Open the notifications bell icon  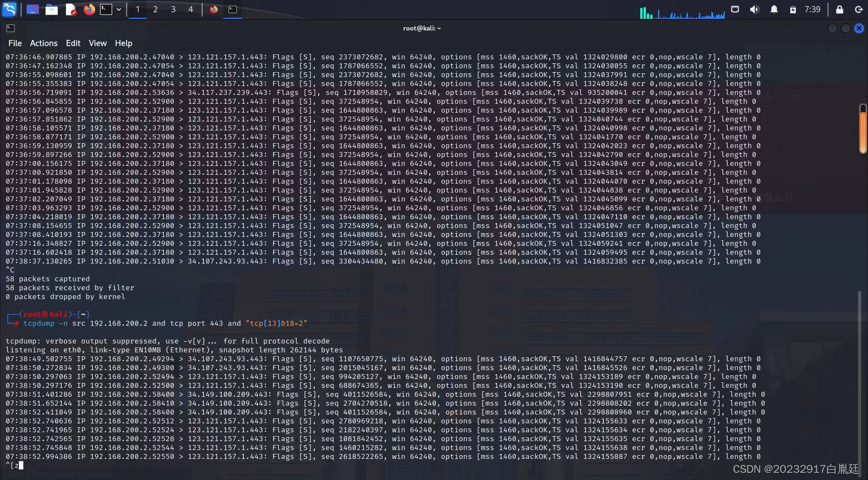[x=774, y=9]
